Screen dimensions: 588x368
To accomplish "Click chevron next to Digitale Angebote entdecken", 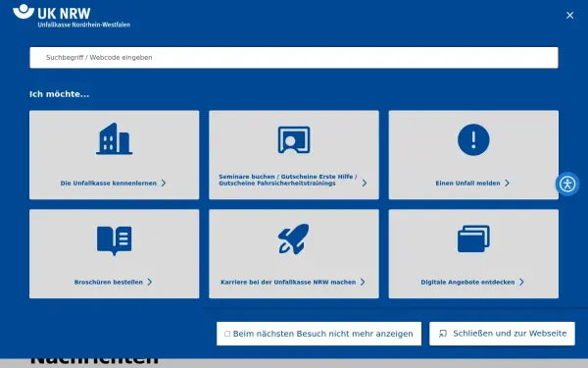I will tap(521, 282).
